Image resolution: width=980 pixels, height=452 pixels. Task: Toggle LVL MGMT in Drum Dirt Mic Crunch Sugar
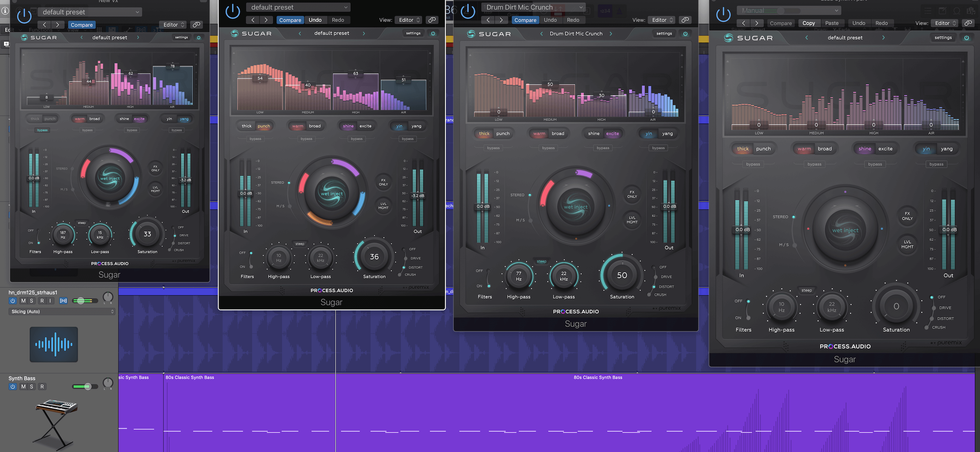tap(632, 220)
